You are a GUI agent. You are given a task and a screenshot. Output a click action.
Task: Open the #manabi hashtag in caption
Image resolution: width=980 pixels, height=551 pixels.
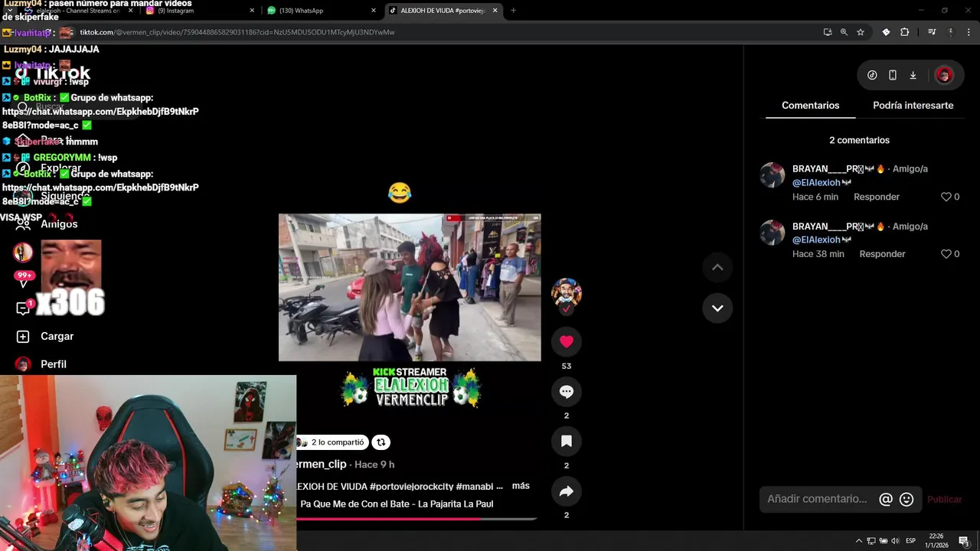(x=474, y=486)
